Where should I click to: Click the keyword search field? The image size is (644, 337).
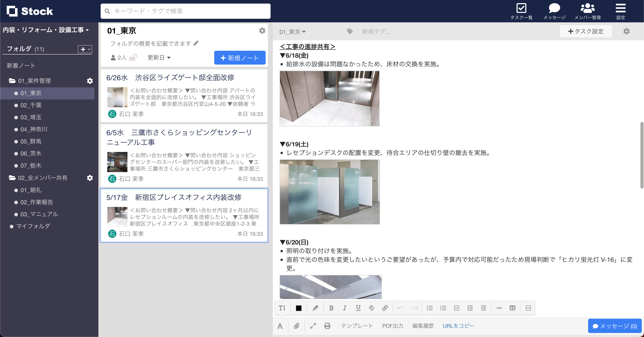186,11
